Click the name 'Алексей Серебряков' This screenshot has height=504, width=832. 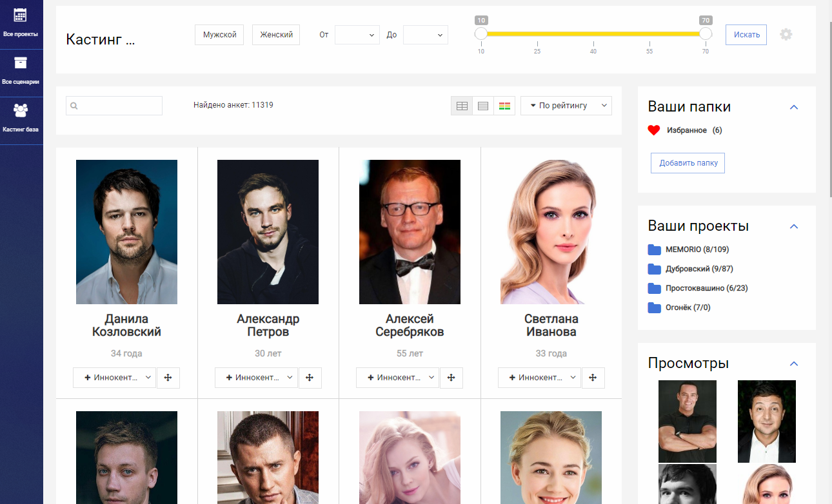410,325
